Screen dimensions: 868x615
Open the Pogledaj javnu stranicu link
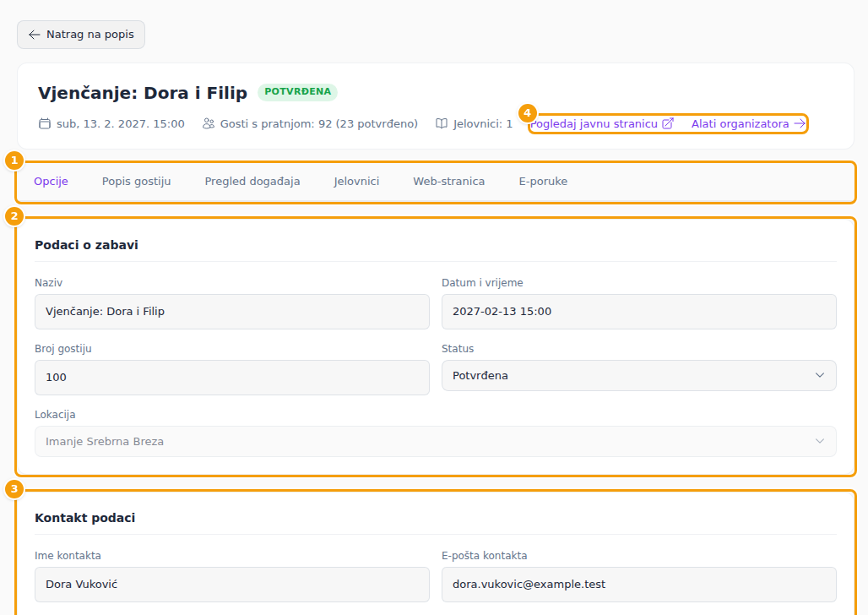click(602, 123)
